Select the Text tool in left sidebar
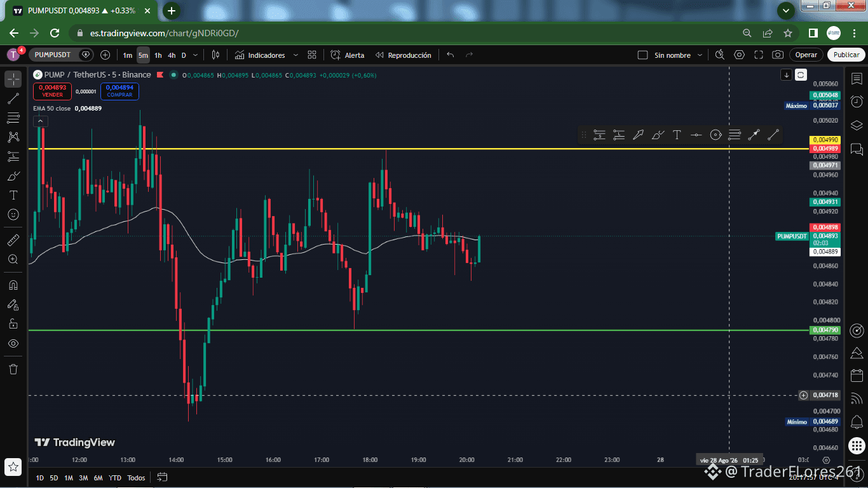Image resolution: width=868 pixels, height=488 pixels. (13, 195)
